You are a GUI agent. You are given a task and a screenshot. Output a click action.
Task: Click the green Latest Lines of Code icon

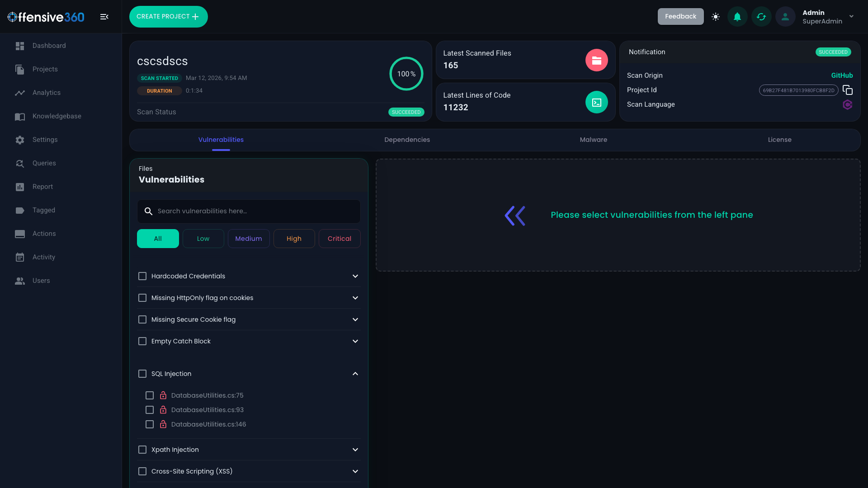pos(596,102)
